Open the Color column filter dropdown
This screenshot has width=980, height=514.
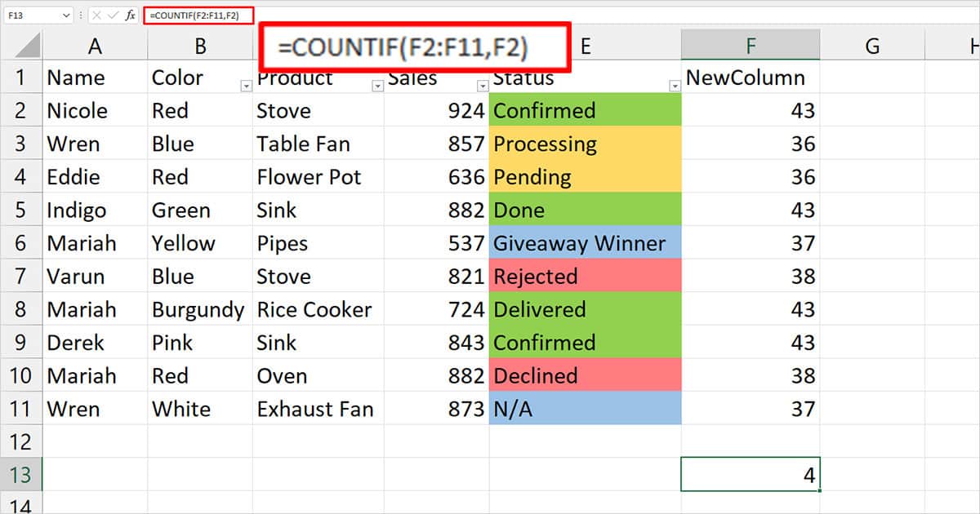tap(247, 86)
